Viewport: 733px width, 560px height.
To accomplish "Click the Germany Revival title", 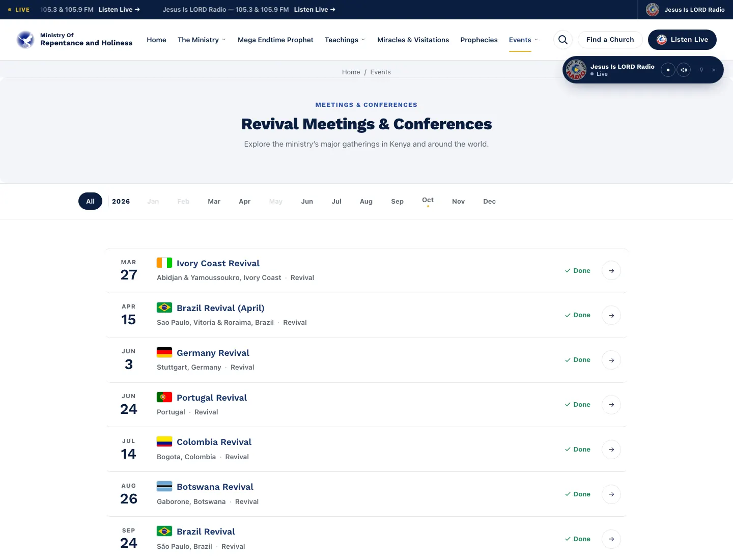I will tap(213, 353).
